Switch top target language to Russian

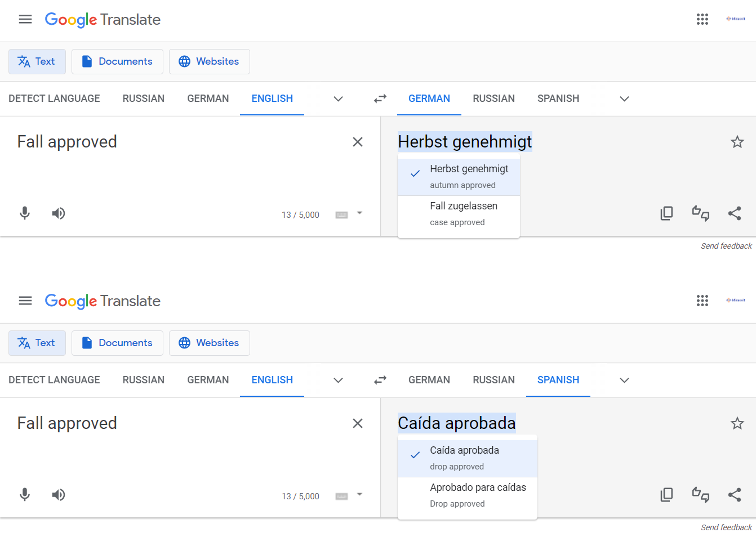pos(493,99)
